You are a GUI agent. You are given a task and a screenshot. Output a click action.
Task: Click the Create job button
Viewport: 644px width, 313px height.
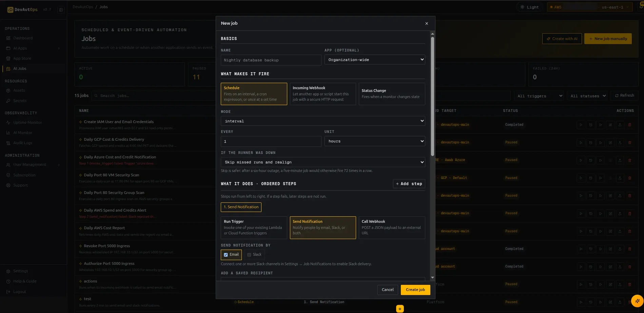pyautogui.click(x=415, y=290)
